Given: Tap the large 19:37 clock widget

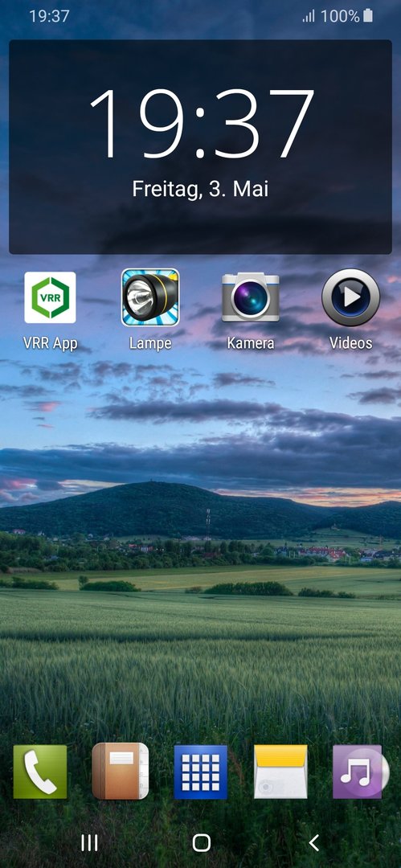Looking at the screenshot, I should tap(202, 123).
